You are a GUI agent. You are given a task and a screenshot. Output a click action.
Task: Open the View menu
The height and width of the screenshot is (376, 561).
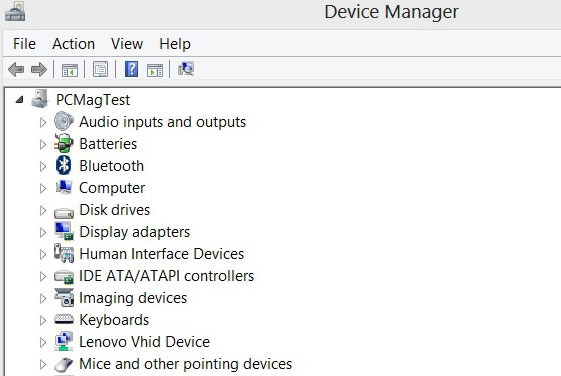click(127, 44)
